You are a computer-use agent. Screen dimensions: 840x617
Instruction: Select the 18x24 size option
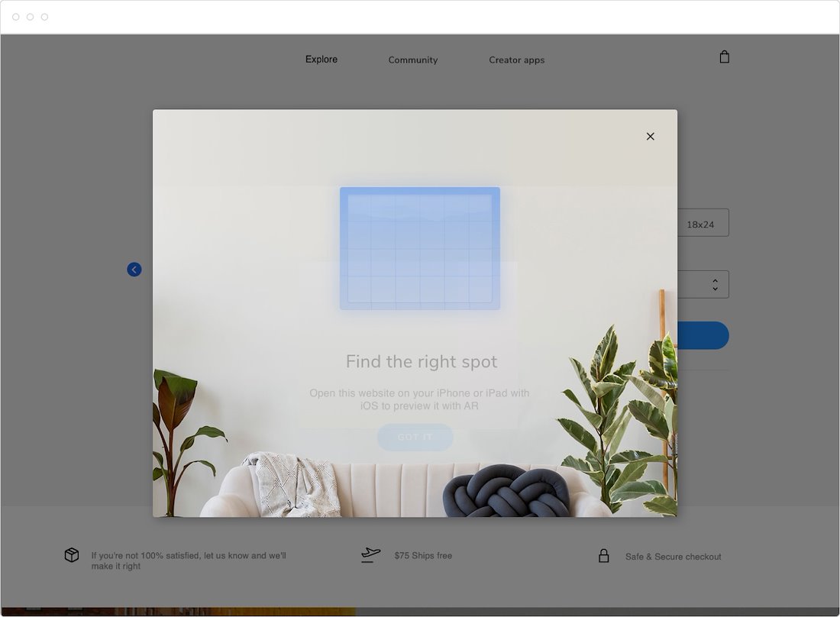tap(703, 224)
